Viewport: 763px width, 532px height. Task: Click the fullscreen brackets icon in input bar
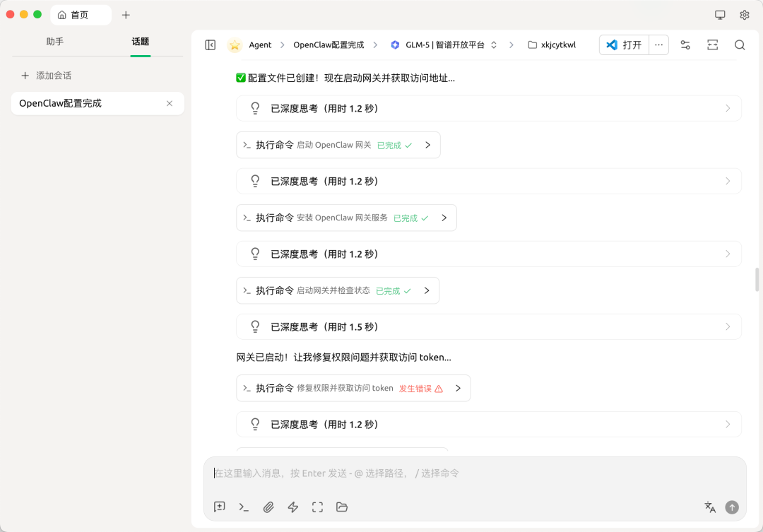(x=317, y=507)
